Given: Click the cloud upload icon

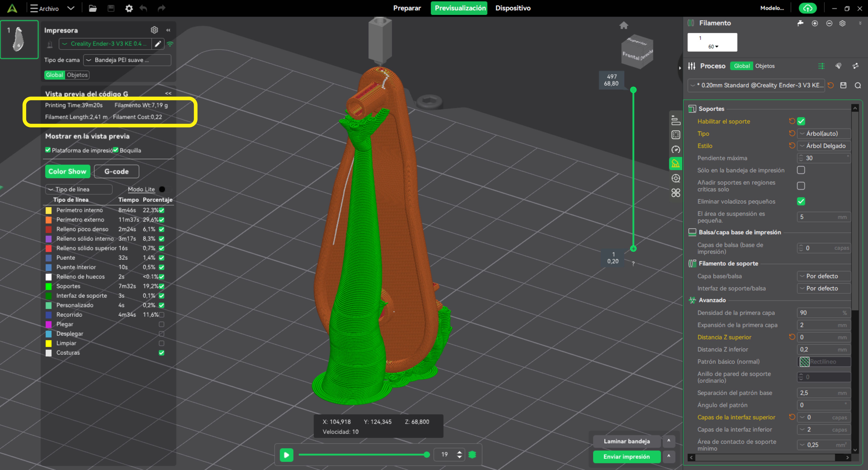Looking at the screenshot, I should (807, 8).
